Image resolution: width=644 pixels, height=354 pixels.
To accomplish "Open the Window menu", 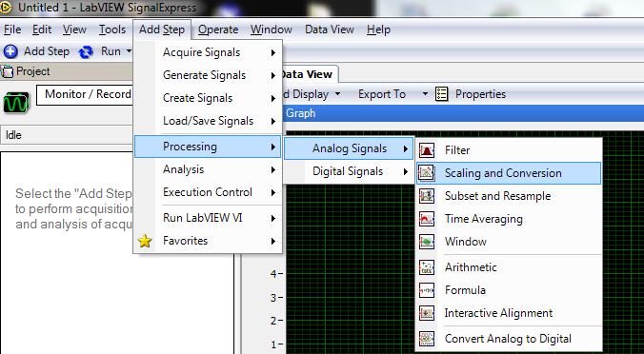I will click(272, 29).
